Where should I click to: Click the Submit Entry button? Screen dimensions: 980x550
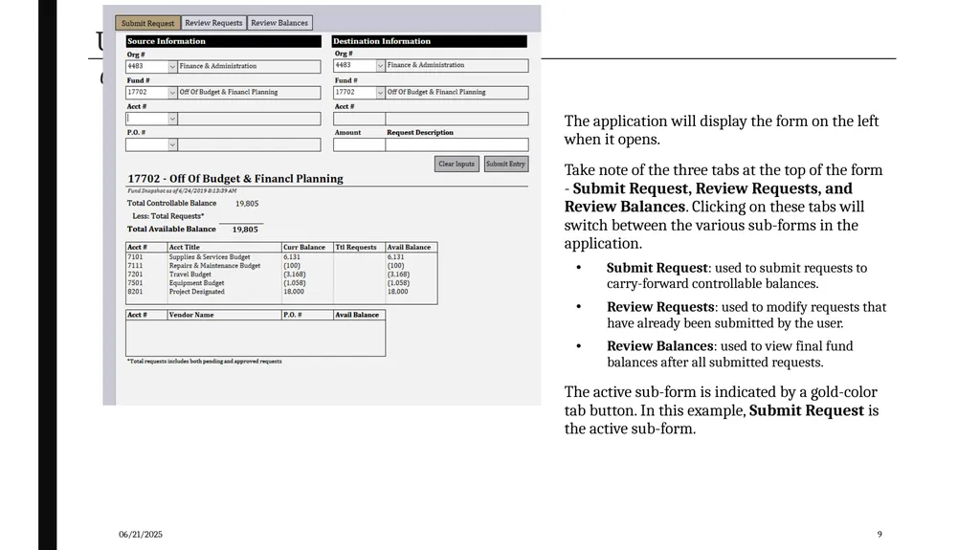pyautogui.click(x=506, y=164)
